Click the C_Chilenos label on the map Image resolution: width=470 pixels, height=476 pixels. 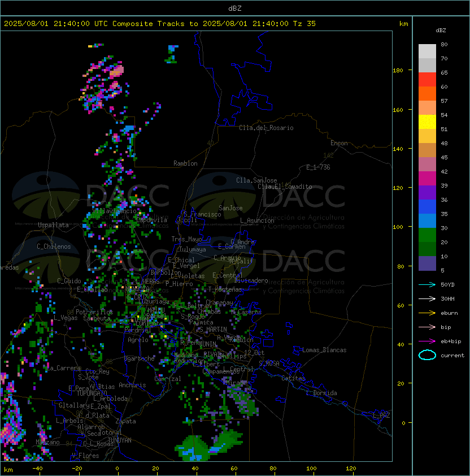point(54,246)
